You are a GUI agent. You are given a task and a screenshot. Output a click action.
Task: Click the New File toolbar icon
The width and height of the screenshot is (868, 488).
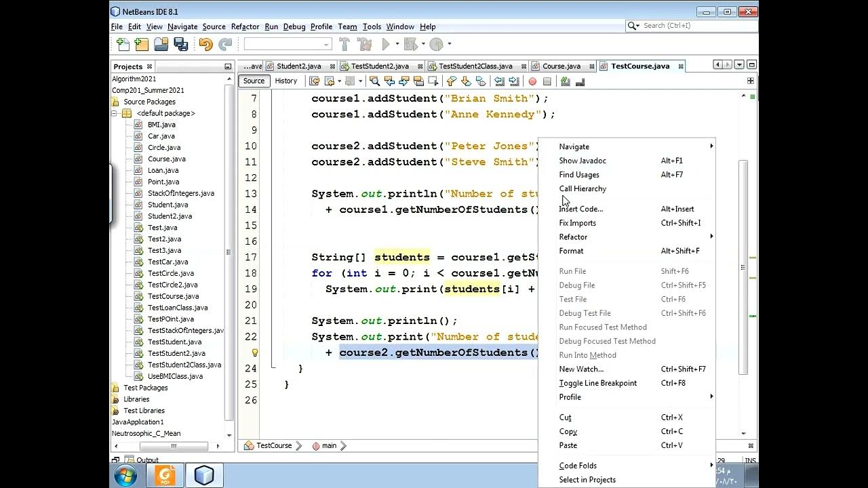click(123, 44)
